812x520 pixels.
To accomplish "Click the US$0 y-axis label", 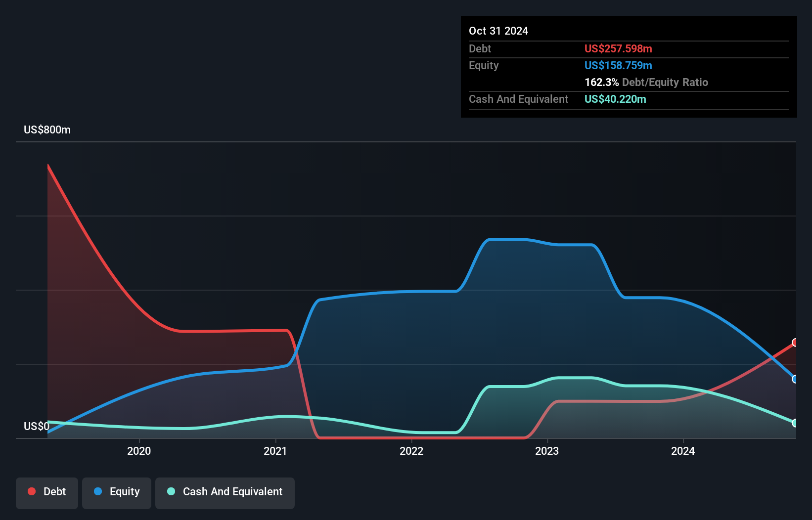I will 37,426.
